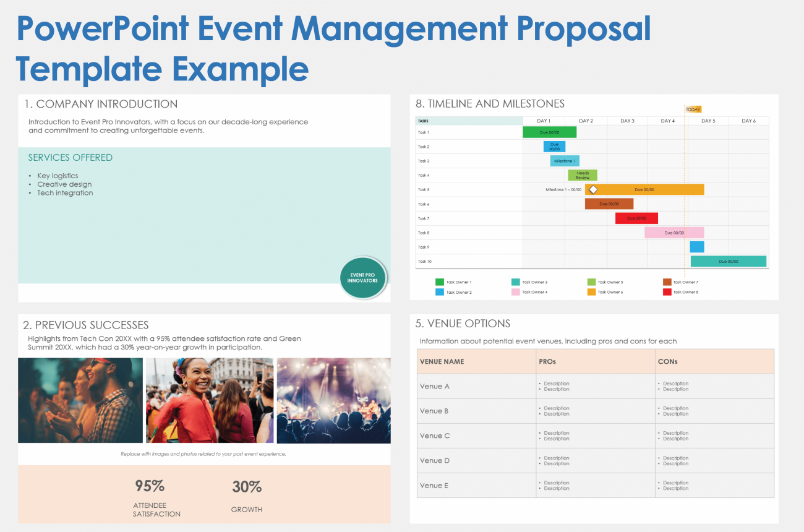Click the Milestone 1 bar on Task 3
The width and height of the screenshot is (804, 532).
tap(564, 160)
